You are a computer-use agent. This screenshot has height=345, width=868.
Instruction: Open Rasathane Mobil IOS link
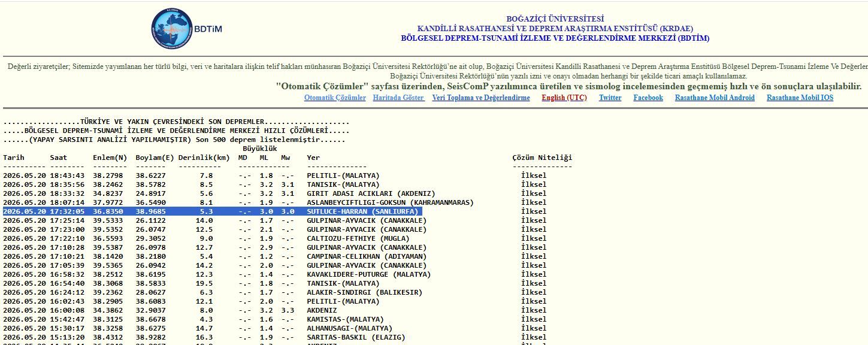[800, 98]
